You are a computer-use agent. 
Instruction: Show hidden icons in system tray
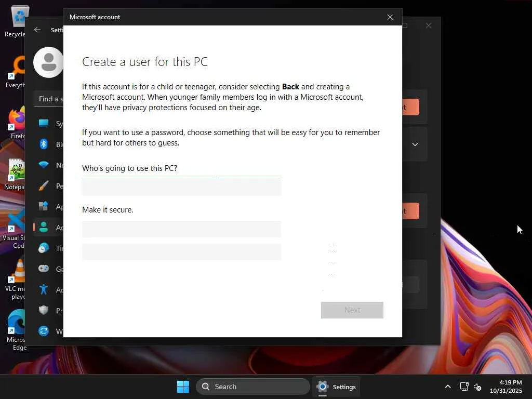click(448, 387)
